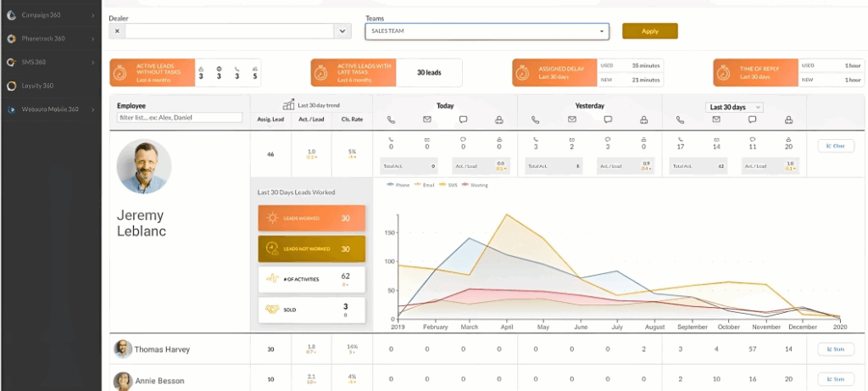
Task: Open the Teams dropdown showing SALES TEAM
Action: pyautogui.click(x=487, y=31)
